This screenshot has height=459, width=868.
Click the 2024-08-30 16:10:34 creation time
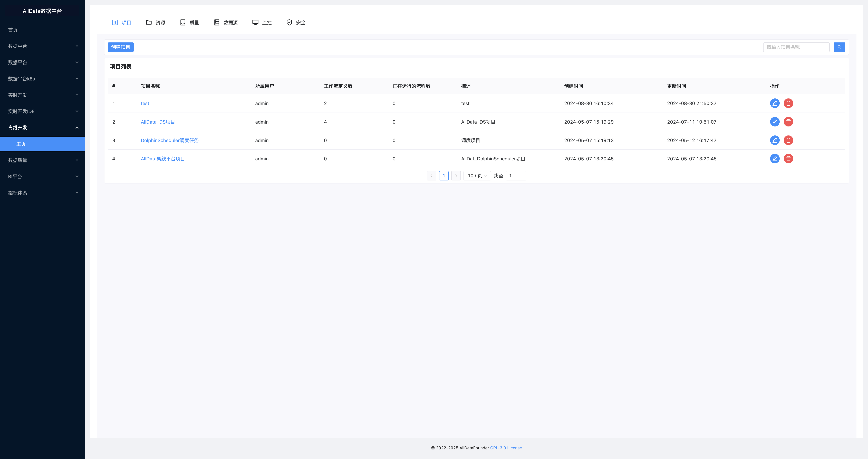[589, 104]
